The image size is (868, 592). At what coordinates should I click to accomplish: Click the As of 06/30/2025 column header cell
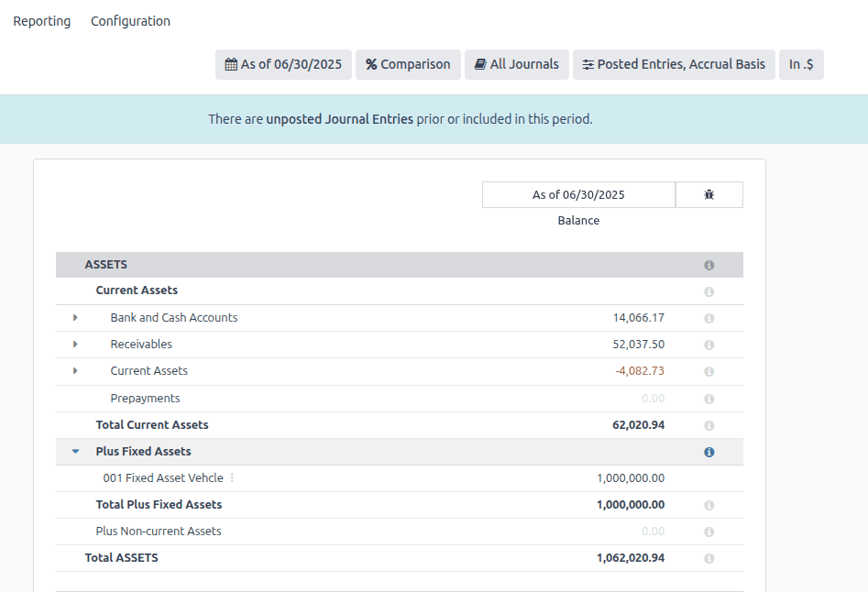578,194
